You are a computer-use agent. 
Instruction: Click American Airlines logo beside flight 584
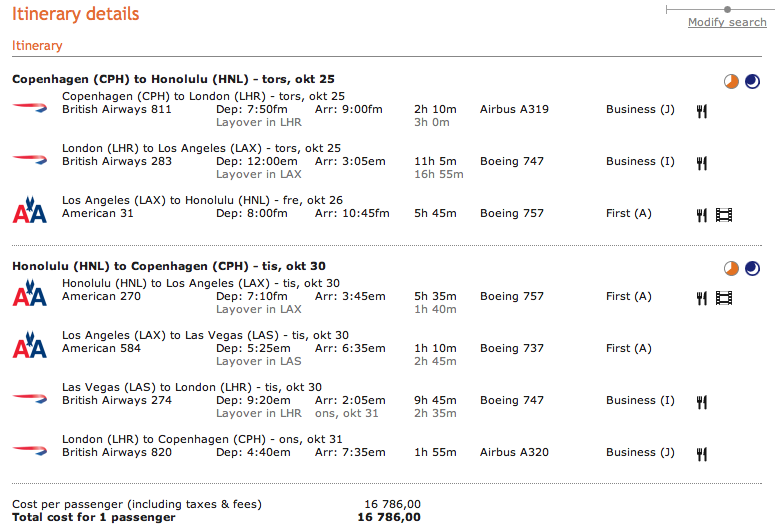[x=30, y=345]
